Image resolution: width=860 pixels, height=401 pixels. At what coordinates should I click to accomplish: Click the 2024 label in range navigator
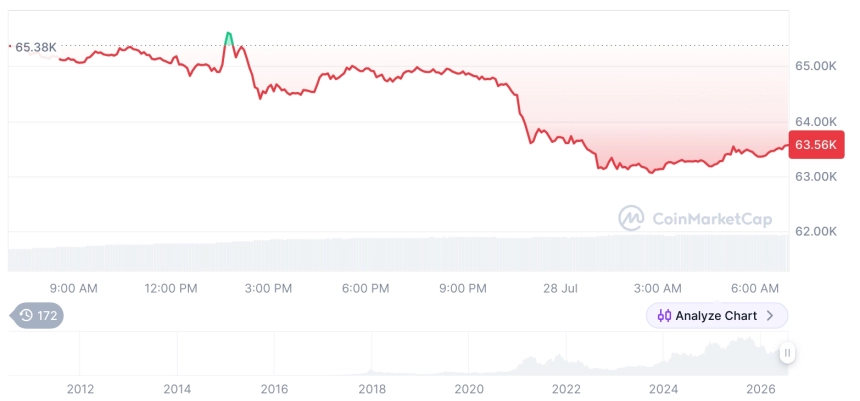point(663,389)
